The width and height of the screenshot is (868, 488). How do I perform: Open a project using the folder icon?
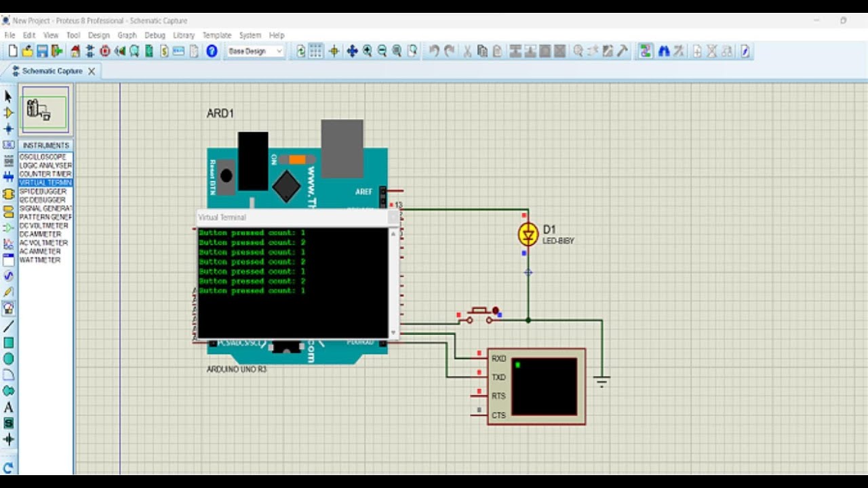pos(27,51)
